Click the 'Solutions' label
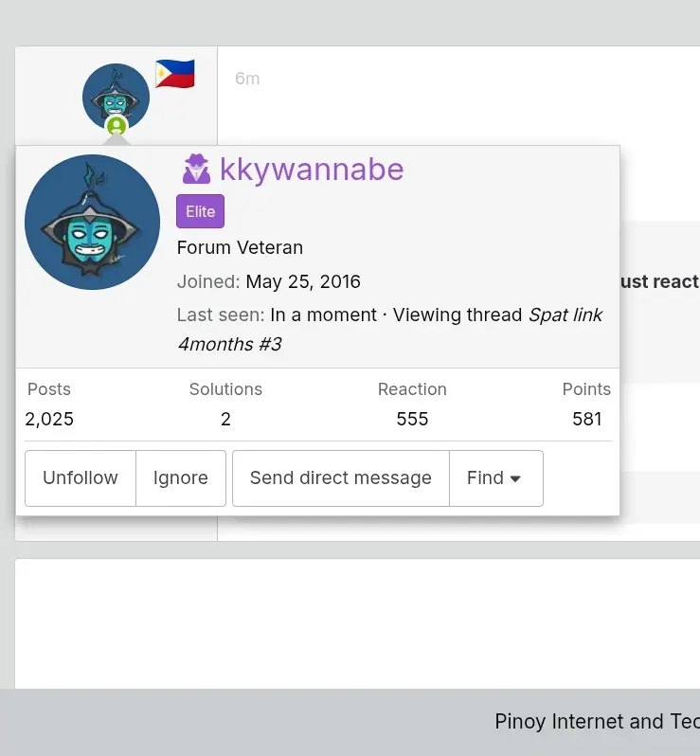700x756 pixels. point(225,389)
